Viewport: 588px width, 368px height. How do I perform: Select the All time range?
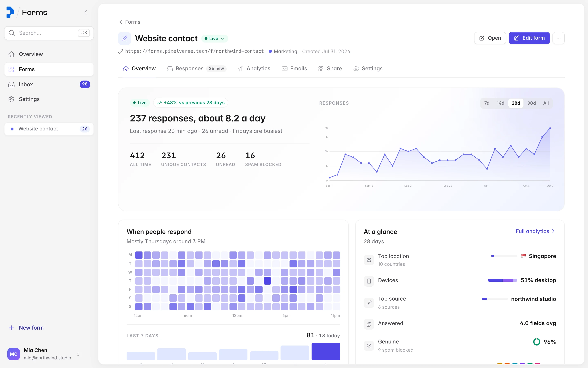546,103
